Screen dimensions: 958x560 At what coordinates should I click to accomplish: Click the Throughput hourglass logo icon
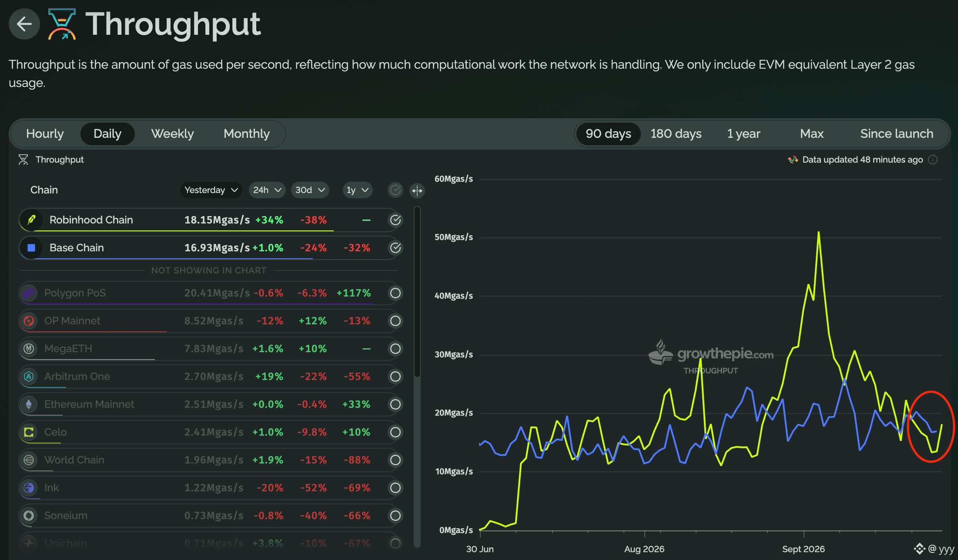click(62, 24)
